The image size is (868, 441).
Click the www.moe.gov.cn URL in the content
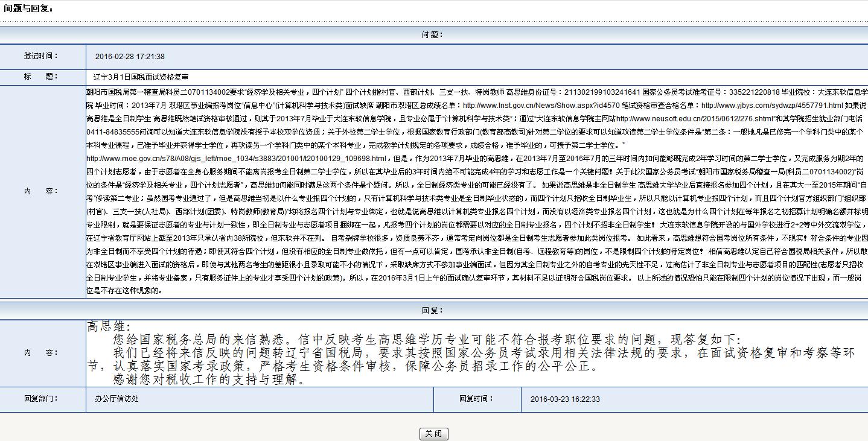[236, 159]
